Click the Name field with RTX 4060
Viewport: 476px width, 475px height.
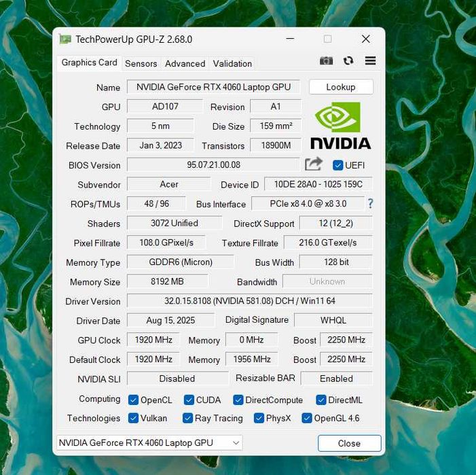pos(213,87)
